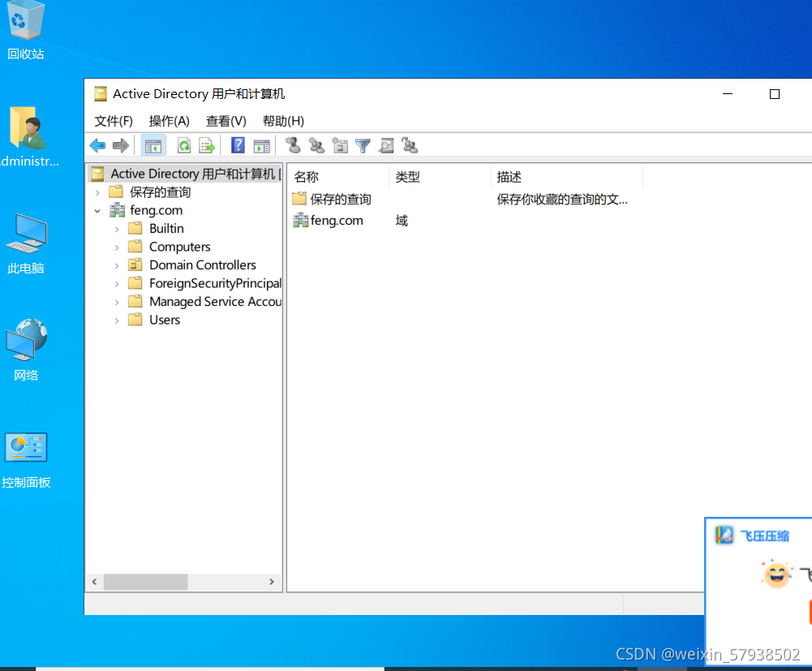Viewport: 812px width, 671px height.
Task: Toggle the Show/Hide Action Pane icon
Action: (x=261, y=145)
